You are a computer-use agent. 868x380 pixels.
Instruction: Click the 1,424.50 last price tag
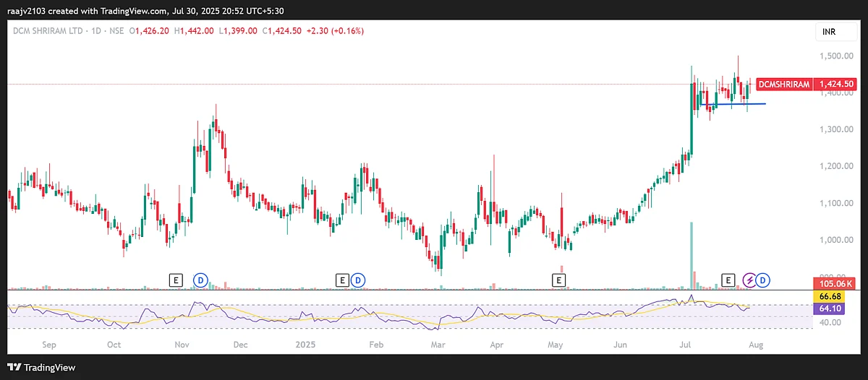[x=837, y=85]
